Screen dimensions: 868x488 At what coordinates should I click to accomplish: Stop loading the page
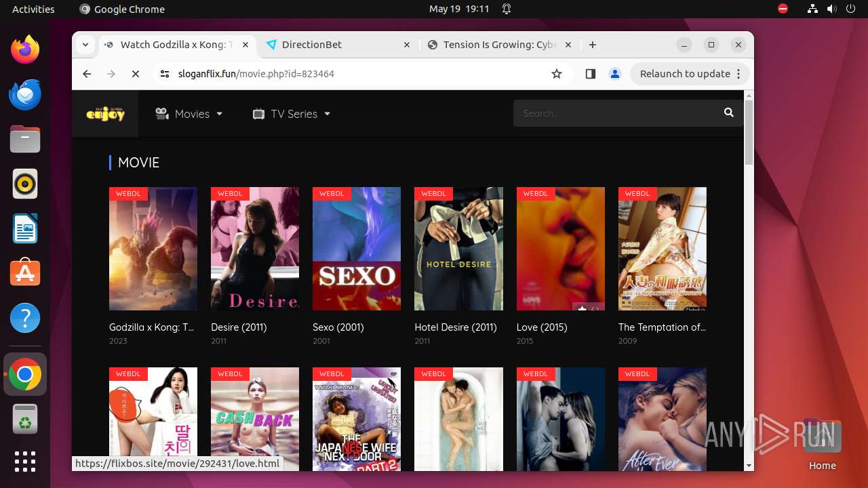[x=136, y=74]
